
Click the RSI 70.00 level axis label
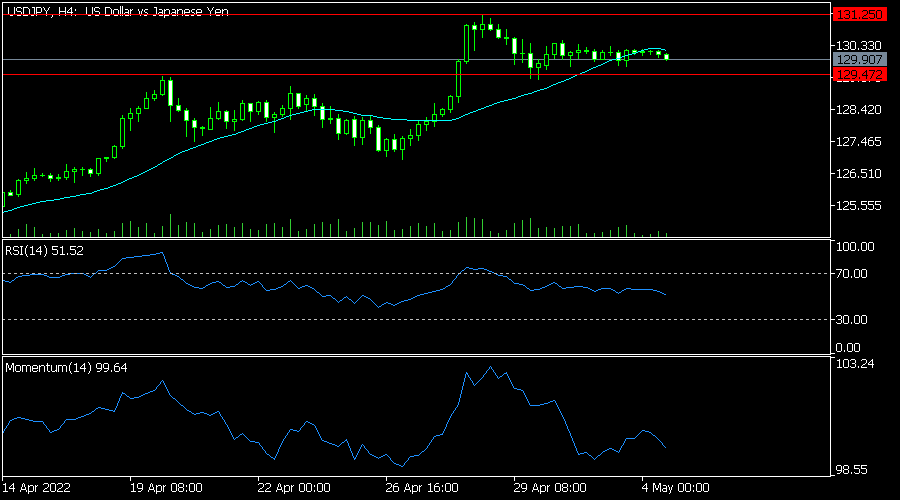(853, 273)
